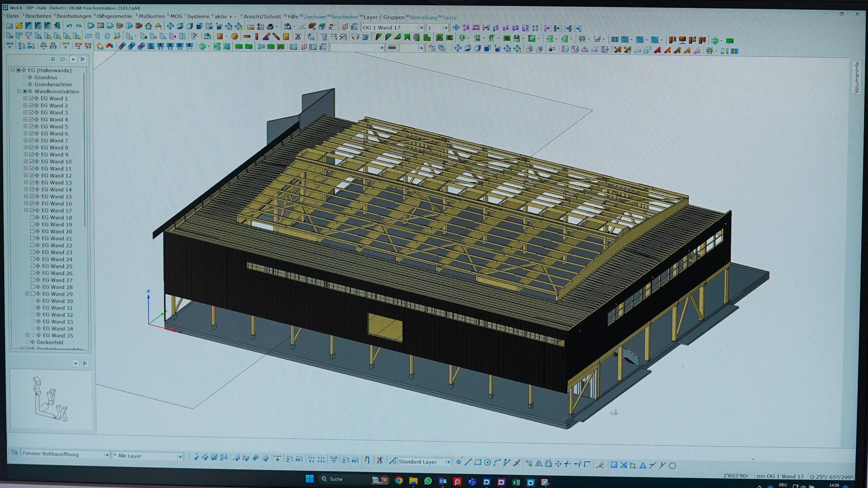Screen dimensions: 868x488
Task: Toggle the EG Wand 12 checkbox
Action: coord(32,175)
